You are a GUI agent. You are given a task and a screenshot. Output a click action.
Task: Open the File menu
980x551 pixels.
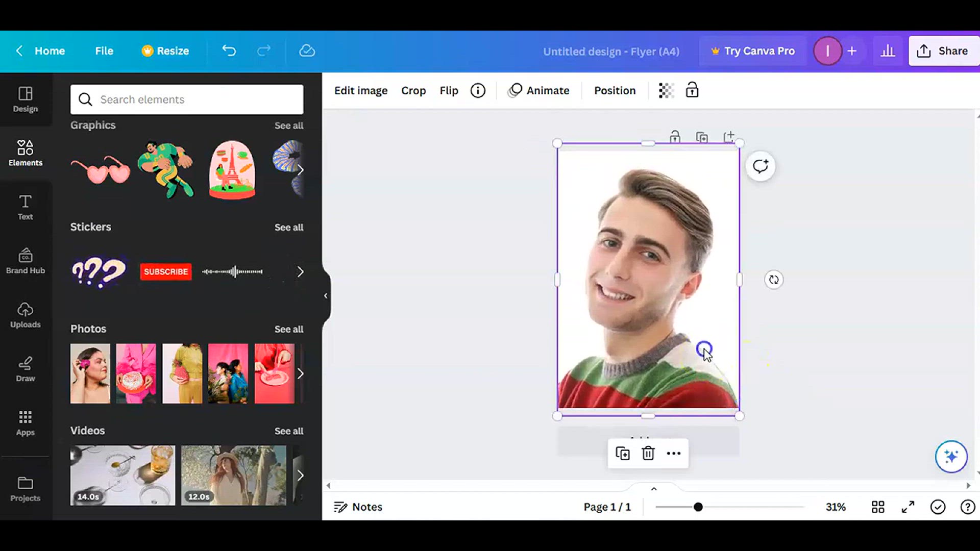(x=104, y=51)
